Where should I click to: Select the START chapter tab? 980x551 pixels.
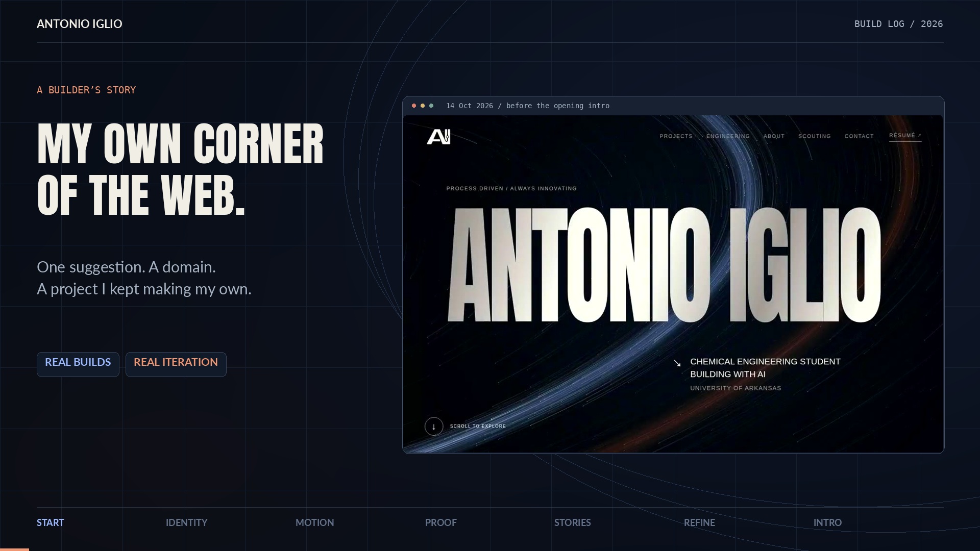point(50,522)
